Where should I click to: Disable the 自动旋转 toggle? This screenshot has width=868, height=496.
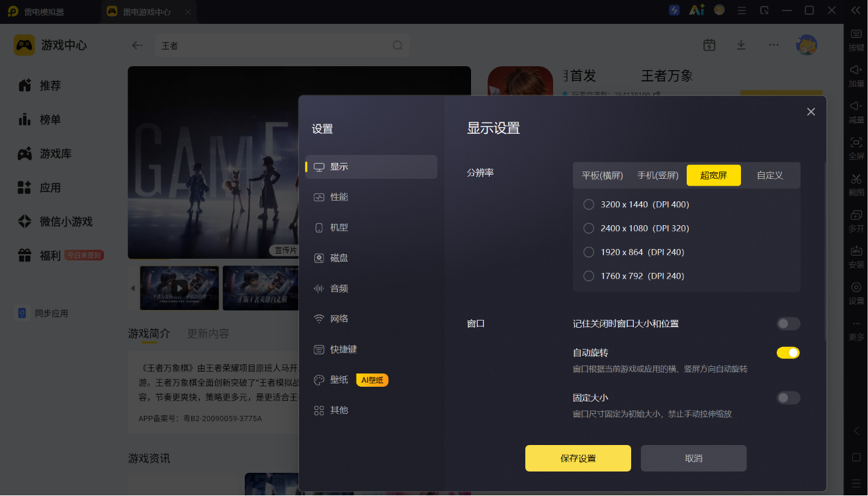tap(788, 353)
